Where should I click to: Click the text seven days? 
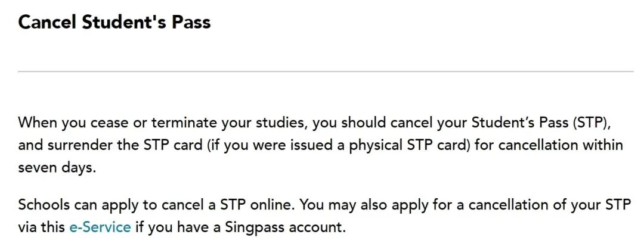pos(57,168)
